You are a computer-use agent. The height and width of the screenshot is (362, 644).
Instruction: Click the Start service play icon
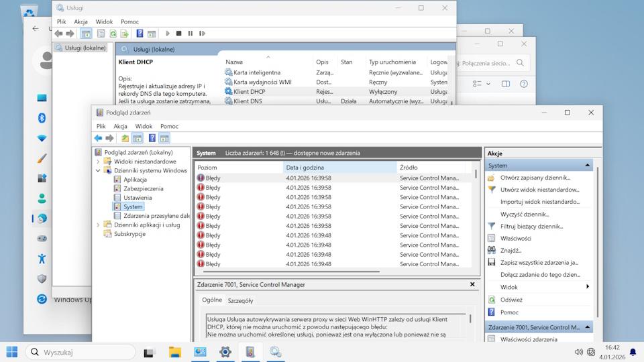[x=167, y=34]
